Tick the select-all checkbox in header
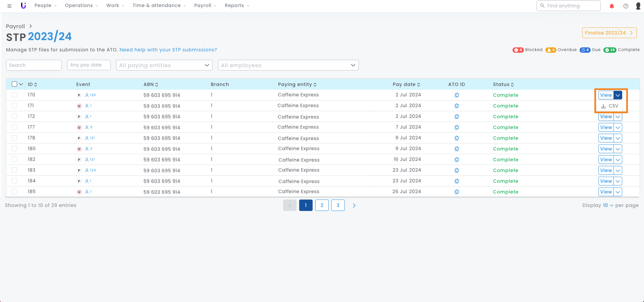 click(14, 84)
